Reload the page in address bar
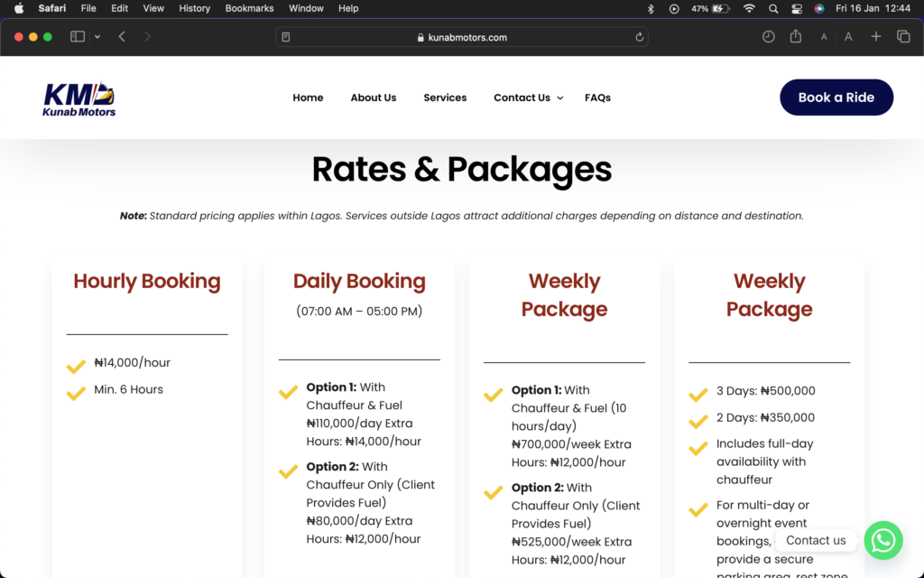 [640, 37]
